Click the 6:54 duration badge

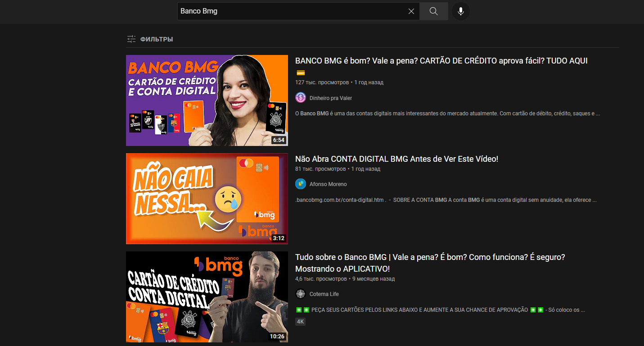[279, 140]
